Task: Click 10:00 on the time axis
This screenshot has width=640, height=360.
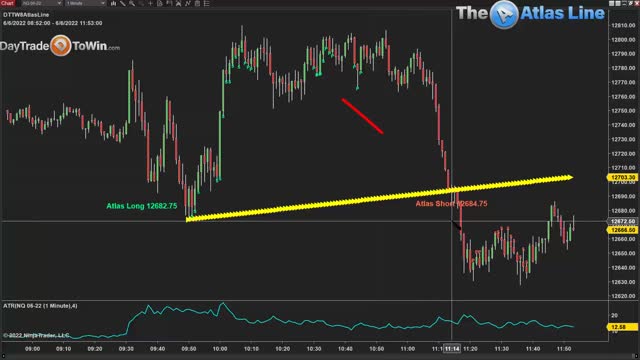Action: click(x=220, y=349)
